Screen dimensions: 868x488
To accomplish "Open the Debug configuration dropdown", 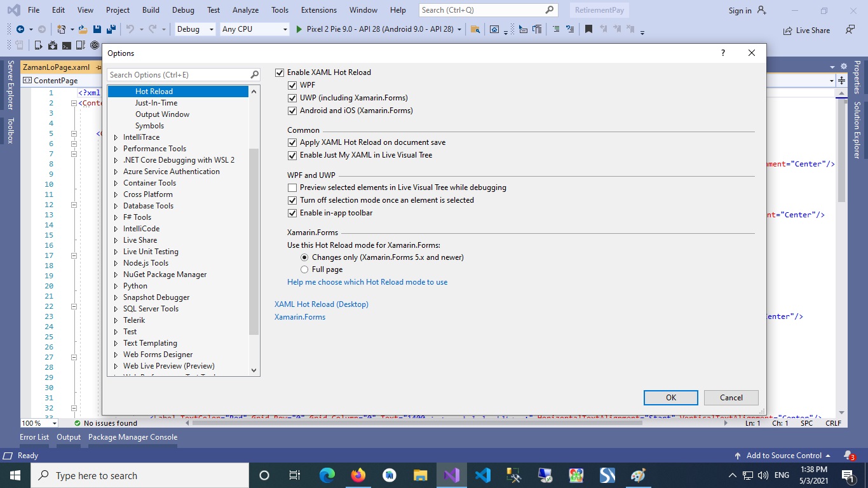I will pyautogui.click(x=194, y=29).
